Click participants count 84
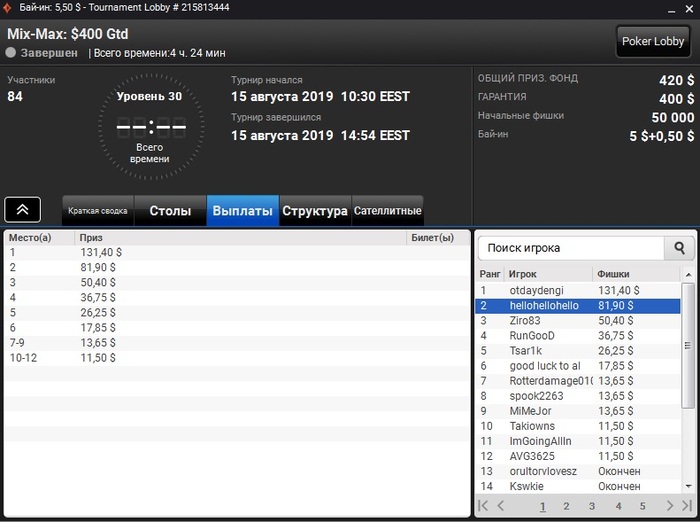 tap(15, 96)
